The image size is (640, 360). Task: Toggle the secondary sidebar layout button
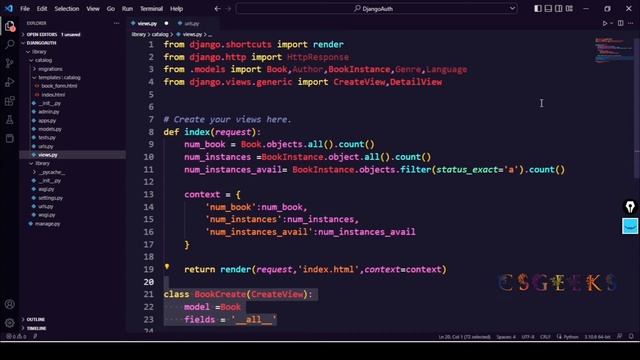[x=559, y=9]
